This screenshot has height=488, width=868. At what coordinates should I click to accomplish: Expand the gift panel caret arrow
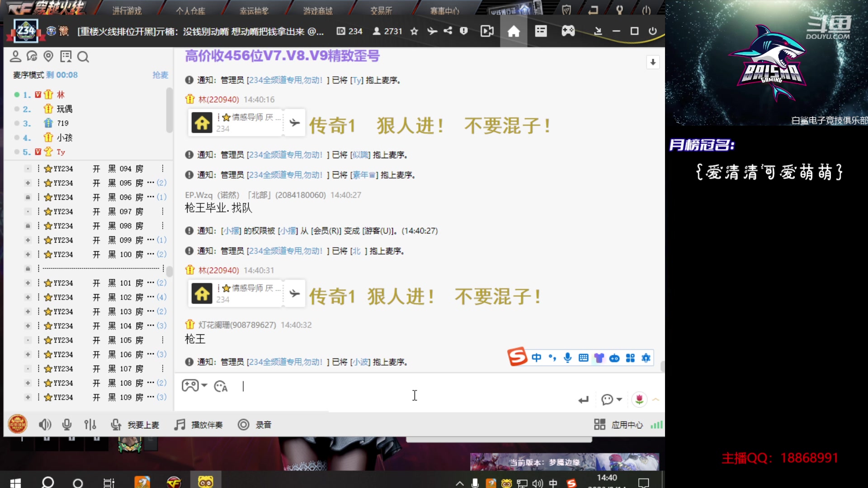point(656,399)
